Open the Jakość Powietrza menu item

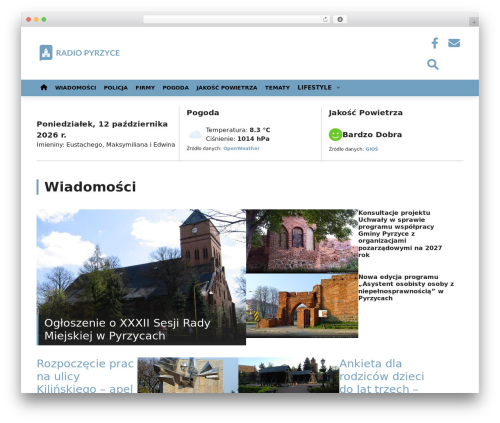coord(227,88)
